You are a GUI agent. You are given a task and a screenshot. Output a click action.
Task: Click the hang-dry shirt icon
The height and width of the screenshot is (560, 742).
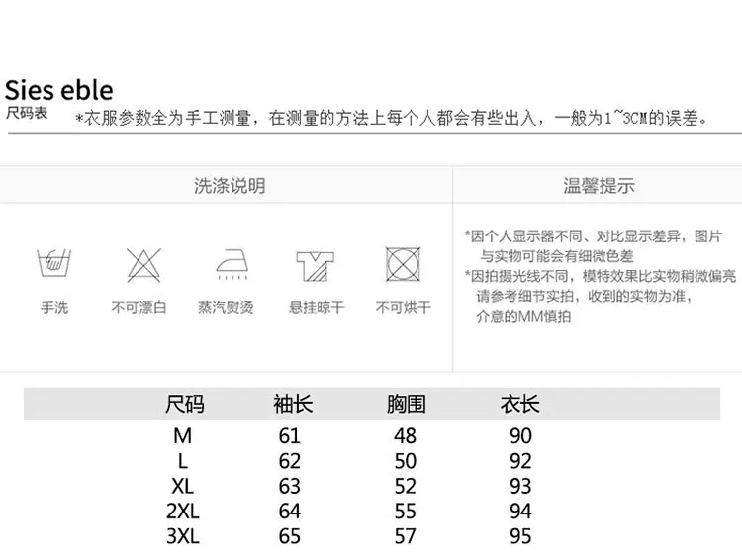[x=316, y=266]
